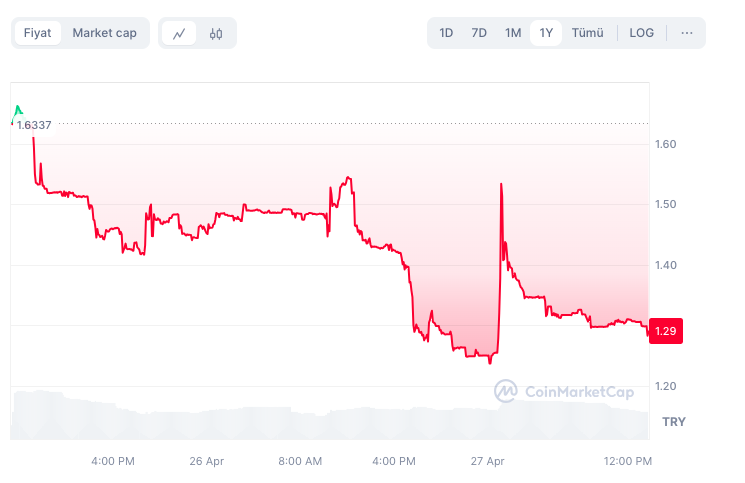Click the CoinMarketCap watermark logo
The width and height of the screenshot is (745, 483).
(564, 392)
